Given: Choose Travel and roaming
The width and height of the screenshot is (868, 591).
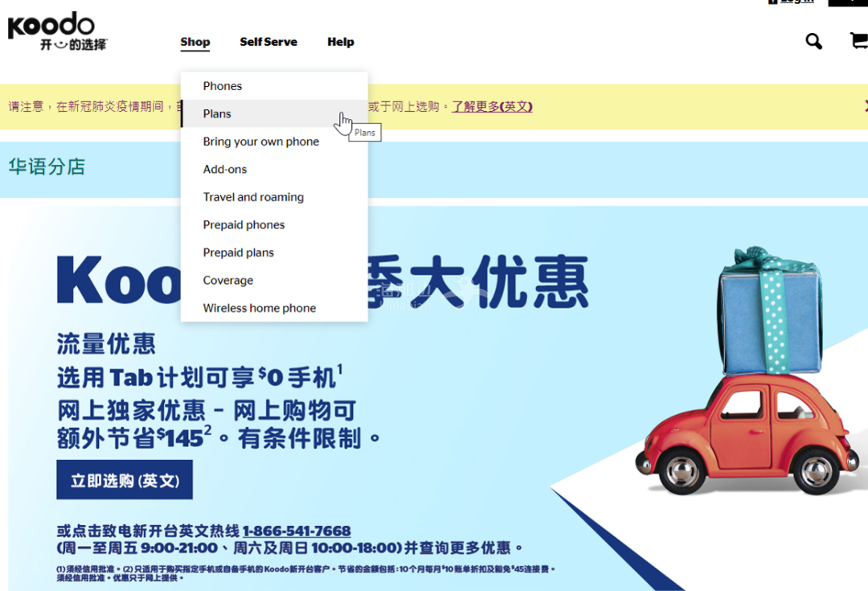Looking at the screenshot, I should pyautogui.click(x=274, y=197).
